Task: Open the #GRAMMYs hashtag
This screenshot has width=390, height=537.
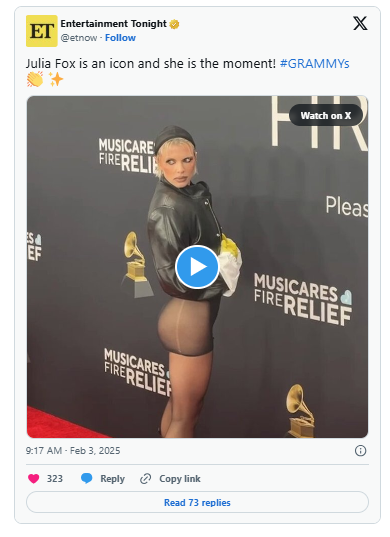Action: (314, 64)
